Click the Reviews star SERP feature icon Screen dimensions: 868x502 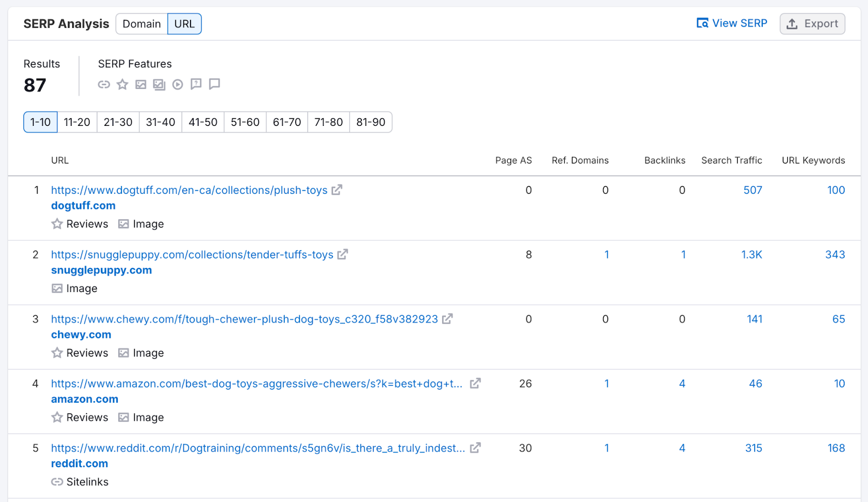123,84
